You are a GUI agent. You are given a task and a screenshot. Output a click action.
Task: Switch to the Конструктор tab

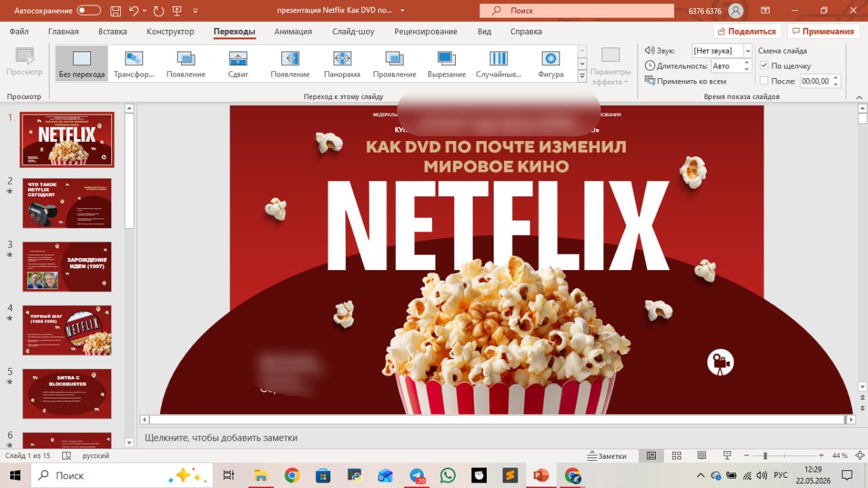click(x=170, y=31)
